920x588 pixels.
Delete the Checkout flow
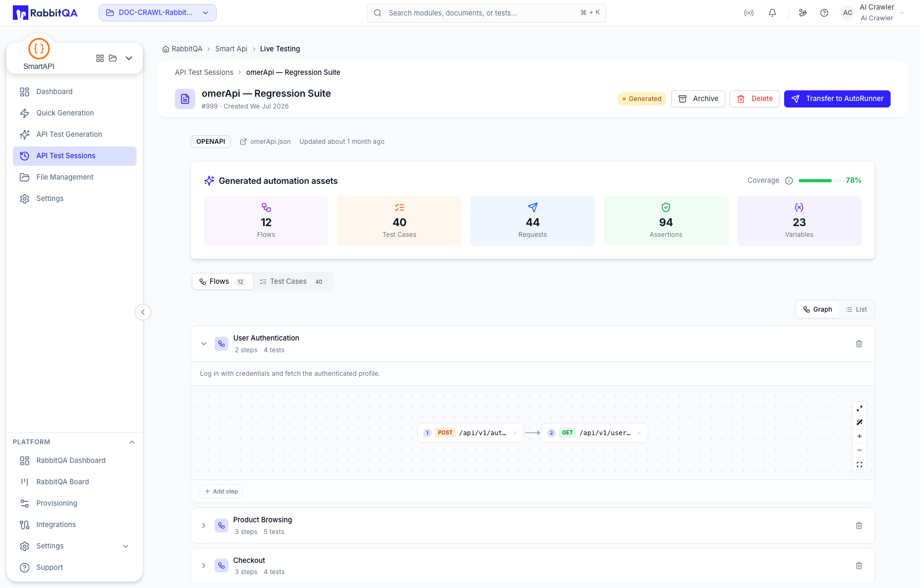(x=859, y=566)
